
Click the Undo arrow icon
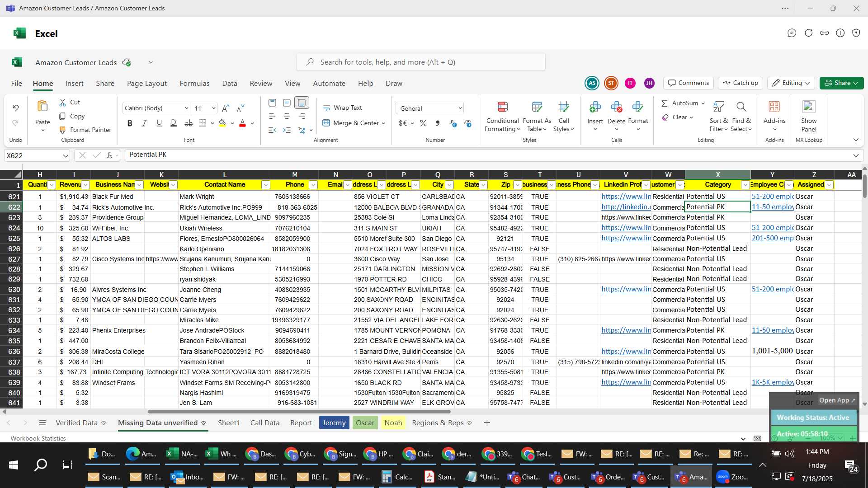(x=15, y=108)
